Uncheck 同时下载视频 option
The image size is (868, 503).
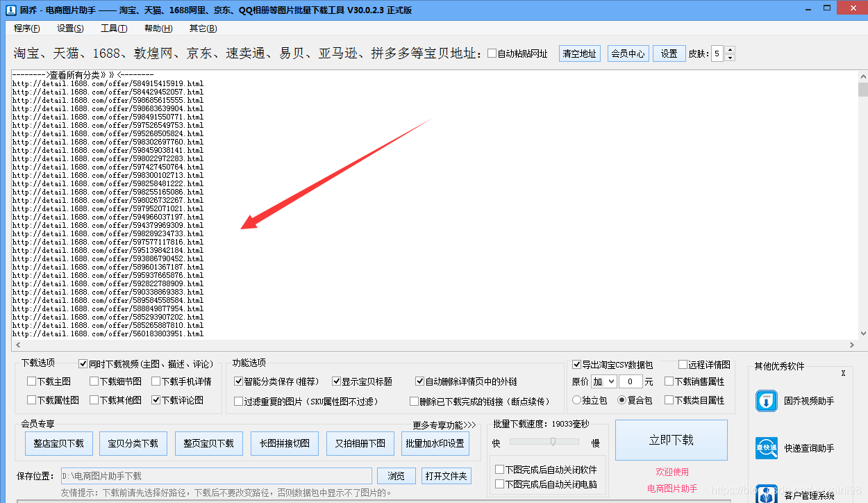tap(83, 363)
